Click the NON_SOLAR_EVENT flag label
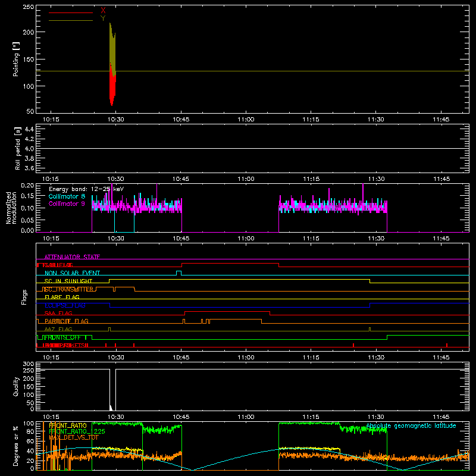476x476 pixels. click(72, 273)
